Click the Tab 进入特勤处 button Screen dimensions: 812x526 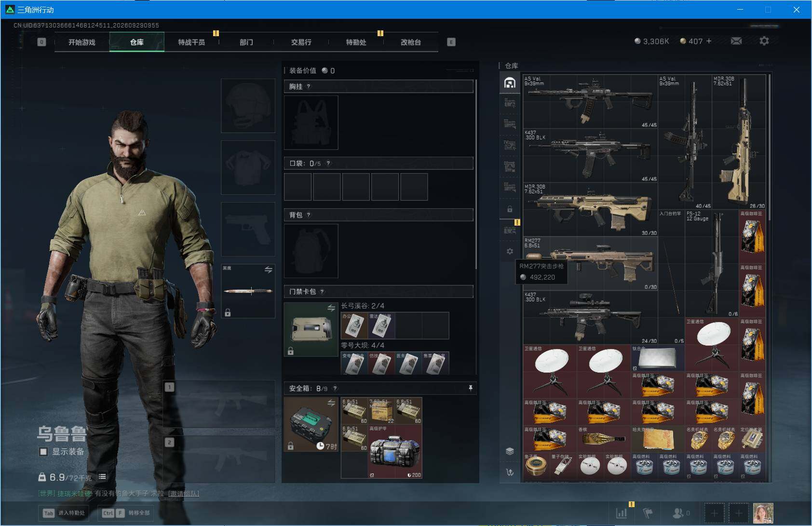pos(65,513)
